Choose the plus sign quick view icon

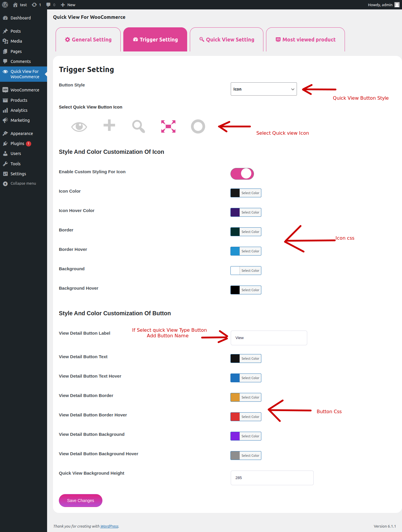[109, 125]
